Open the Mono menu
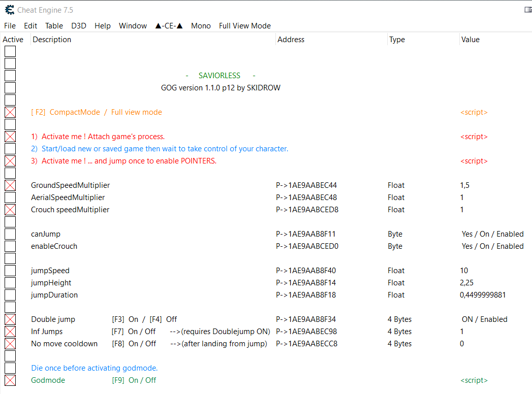The height and width of the screenshot is (394, 532). [201, 26]
